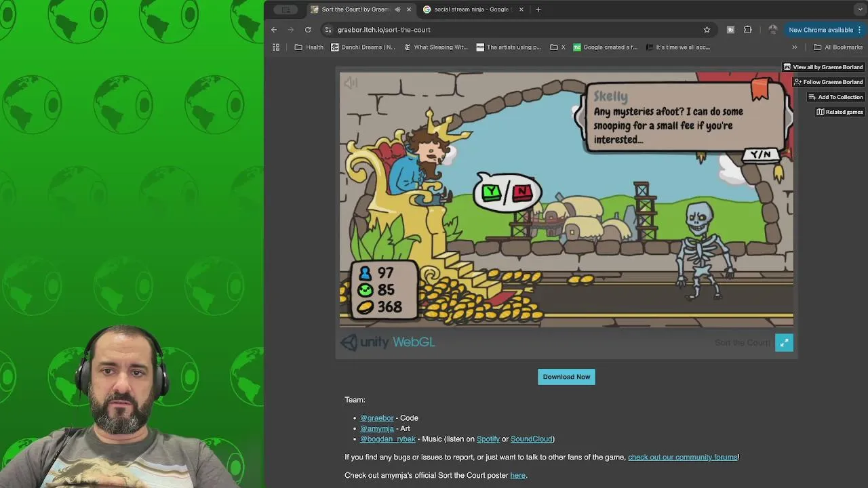This screenshot has width=868, height=488.
Task: Reload the itch.io page
Action: pyautogui.click(x=308, y=30)
